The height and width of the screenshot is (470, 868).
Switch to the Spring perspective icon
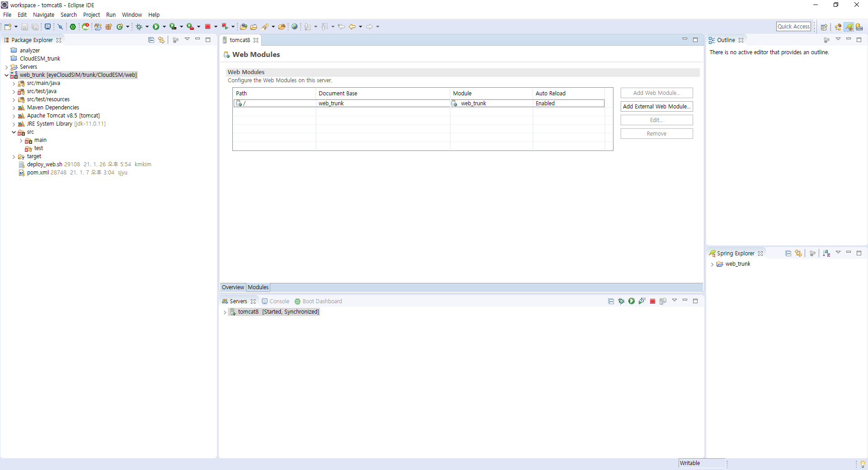849,27
